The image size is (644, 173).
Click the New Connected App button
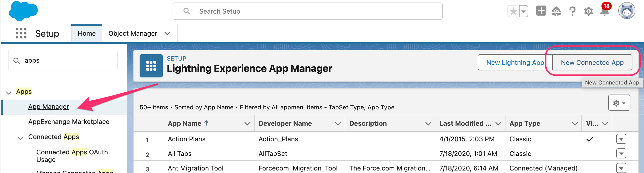point(592,62)
